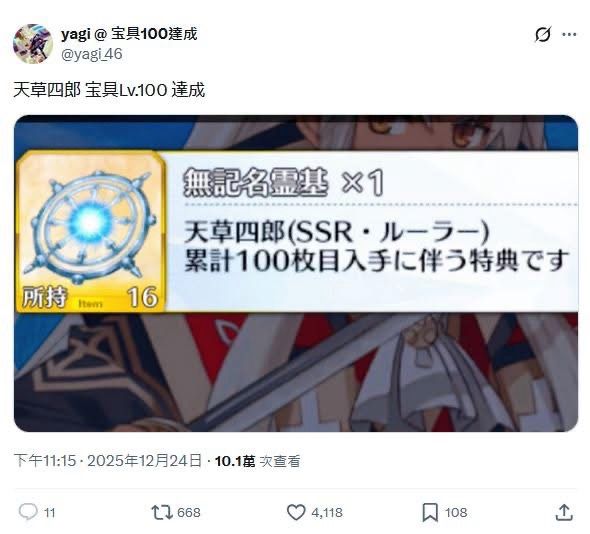Click the reply speech bubble icon

(28, 512)
